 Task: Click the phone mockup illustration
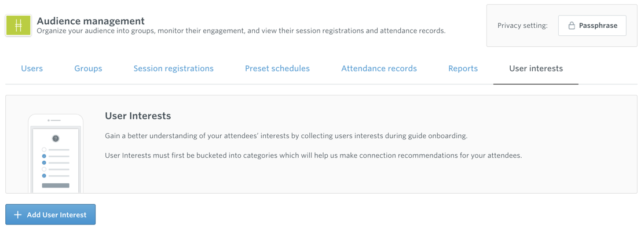point(56,153)
